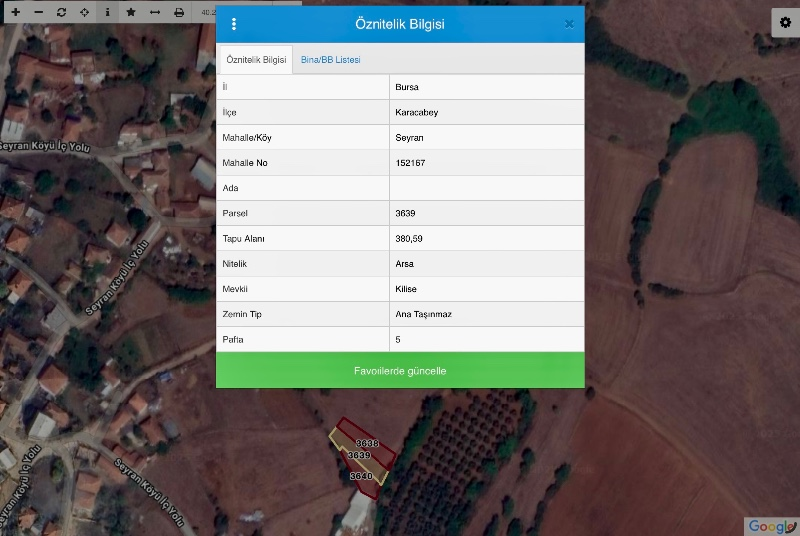Select the info query tool icon
The height and width of the screenshot is (536, 800).
108,12
